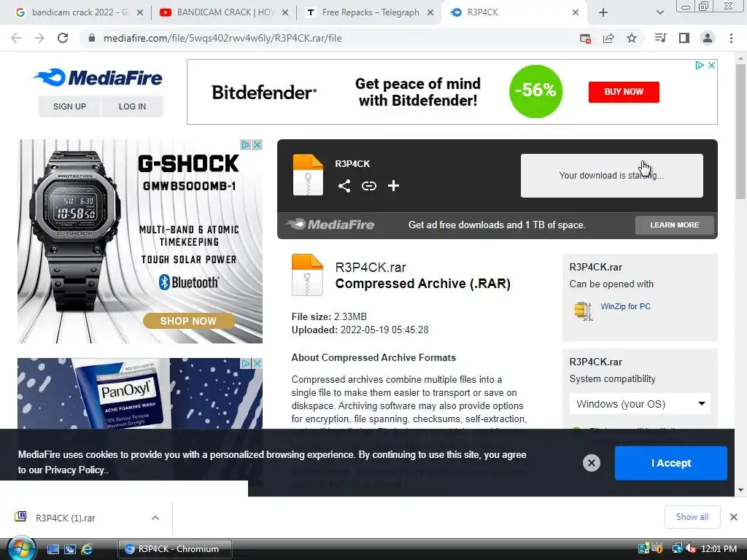Image resolution: width=747 pixels, height=560 pixels.
Task: Reload the MediaFire page
Action: tap(63, 38)
